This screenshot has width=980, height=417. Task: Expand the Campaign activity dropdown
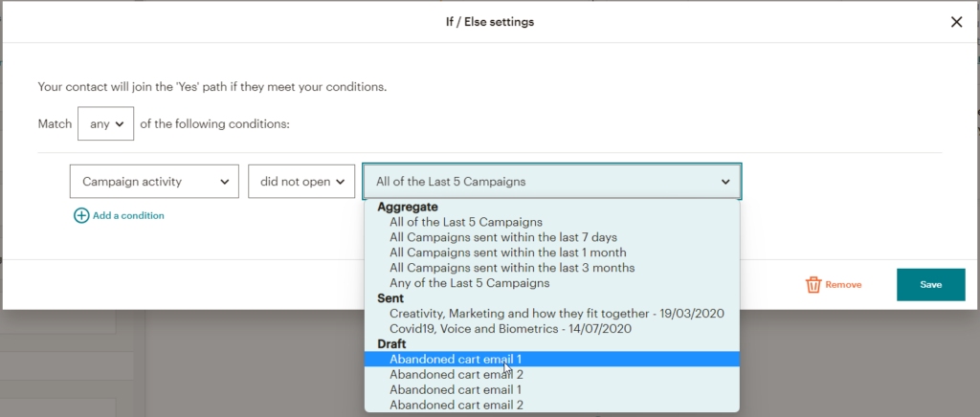(x=154, y=182)
